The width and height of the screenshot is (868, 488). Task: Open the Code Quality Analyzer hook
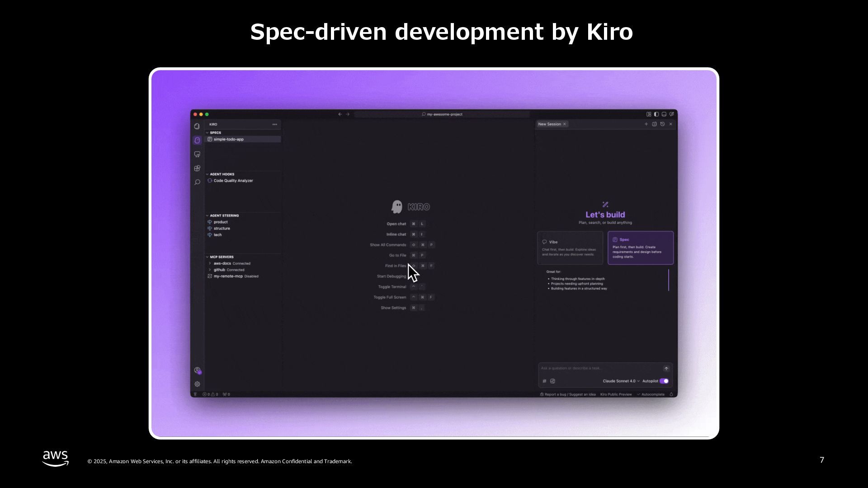(233, 181)
